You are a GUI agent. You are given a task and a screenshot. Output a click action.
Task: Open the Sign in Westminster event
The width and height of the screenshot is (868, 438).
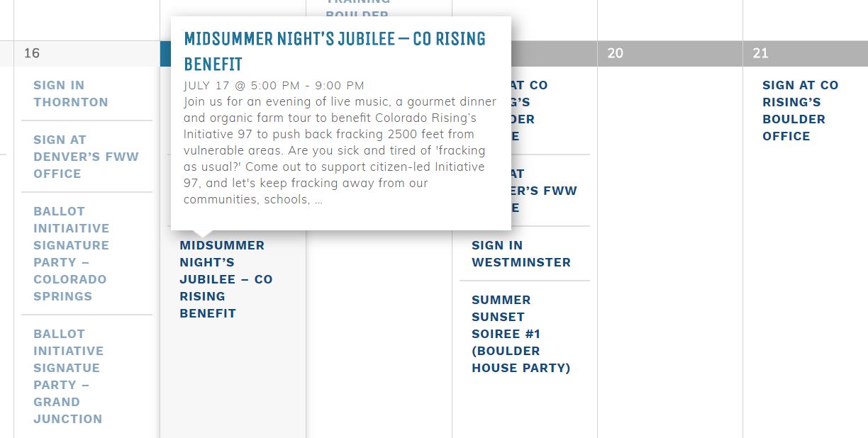[521, 254]
